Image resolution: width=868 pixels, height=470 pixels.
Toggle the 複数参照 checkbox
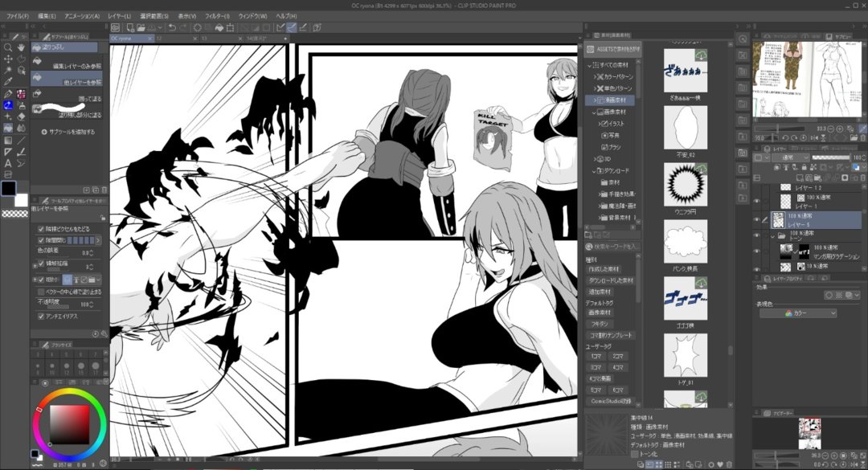point(41,280)
